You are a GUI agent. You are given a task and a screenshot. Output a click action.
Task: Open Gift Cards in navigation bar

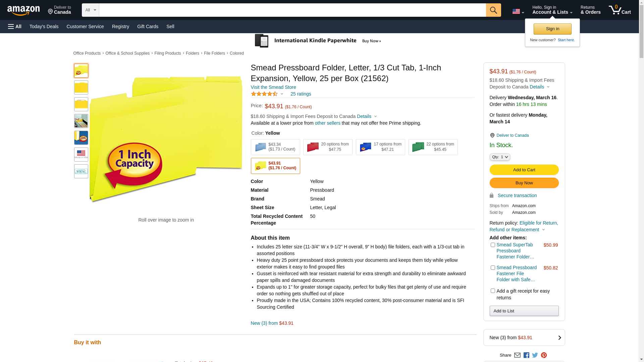(x=148, y=26)
